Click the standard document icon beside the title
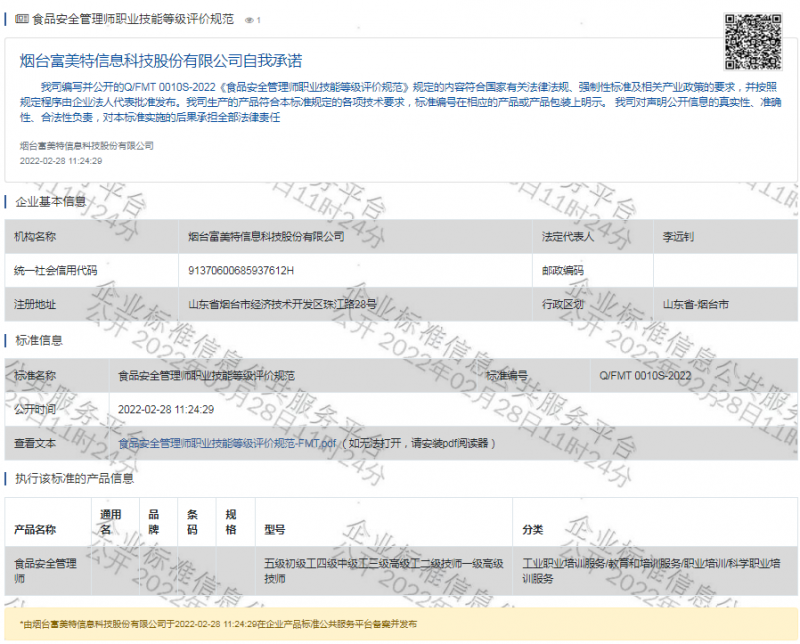The image size is (800, 644). [21, 19]
